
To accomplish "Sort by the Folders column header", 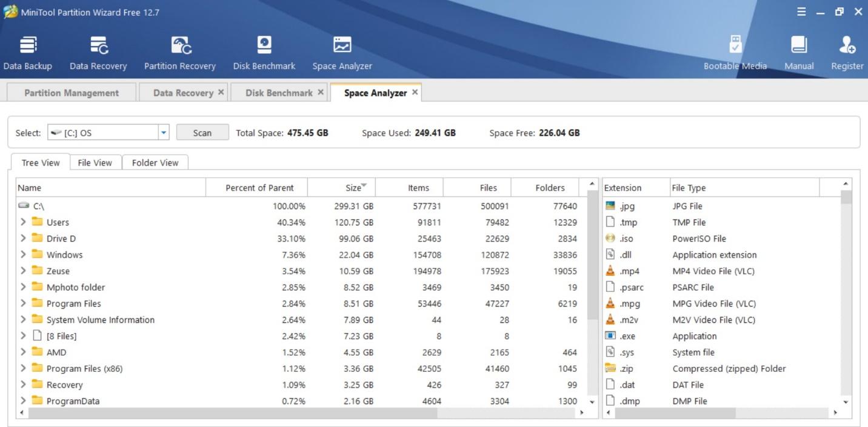I will [545, 188].
